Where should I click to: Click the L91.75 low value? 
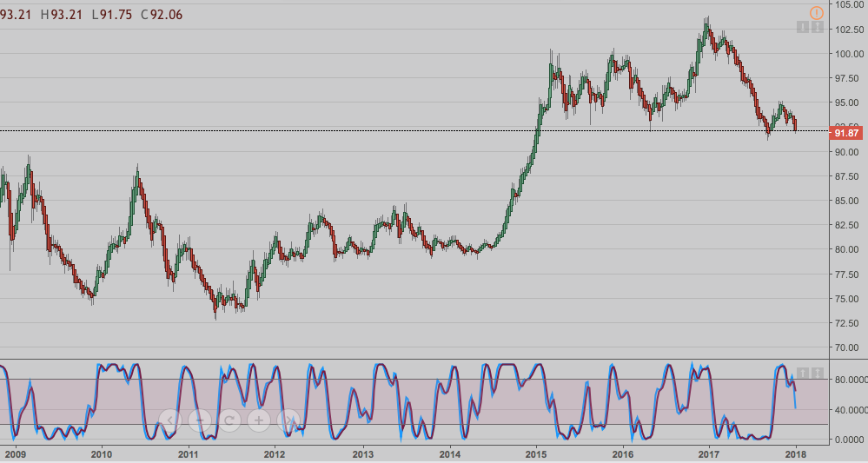tap(112, 15)
